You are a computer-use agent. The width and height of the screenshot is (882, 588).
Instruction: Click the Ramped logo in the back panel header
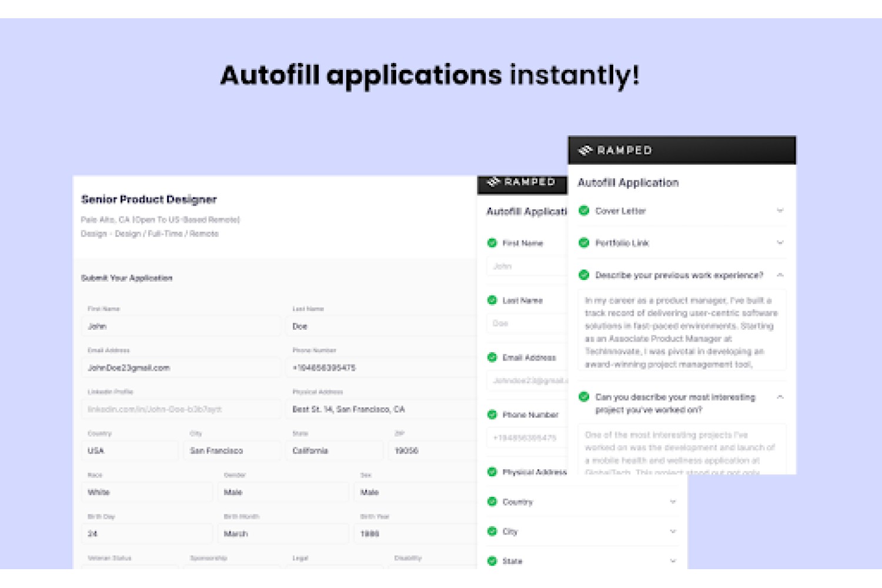click(522, 182)
